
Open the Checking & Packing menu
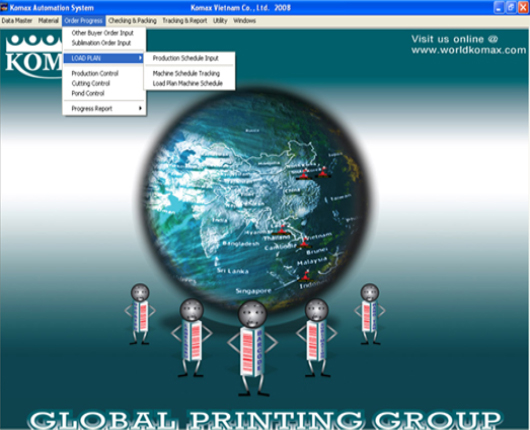point(132,21)
